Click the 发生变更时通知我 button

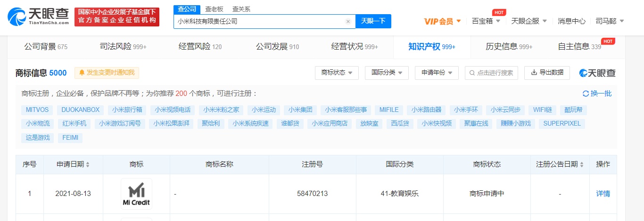click(107, 73)
